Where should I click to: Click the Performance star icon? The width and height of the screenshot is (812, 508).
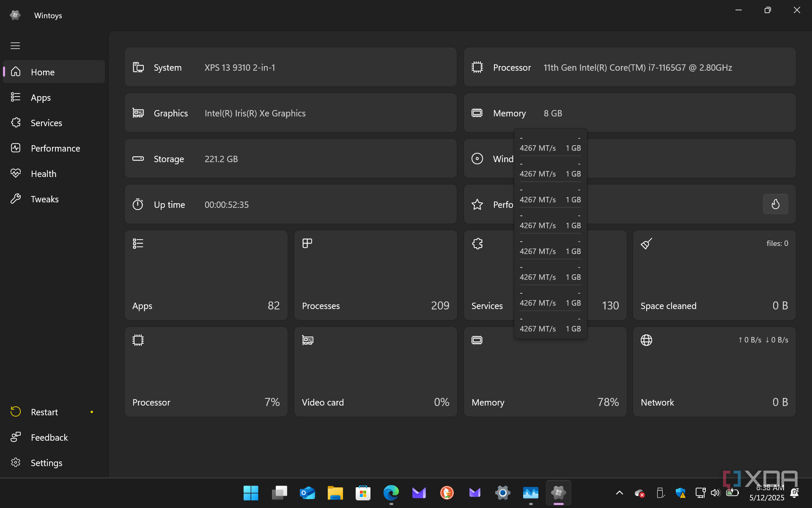[477, 204]
